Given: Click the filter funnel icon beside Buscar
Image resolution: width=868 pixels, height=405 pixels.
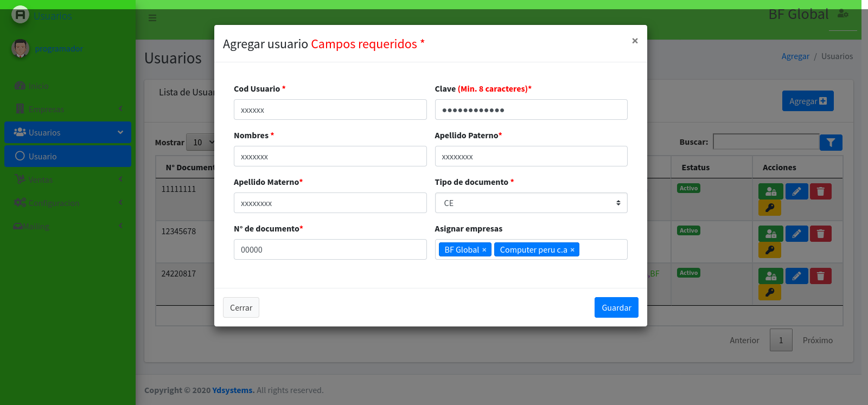Looking at the screenshot, I should 831,143.
